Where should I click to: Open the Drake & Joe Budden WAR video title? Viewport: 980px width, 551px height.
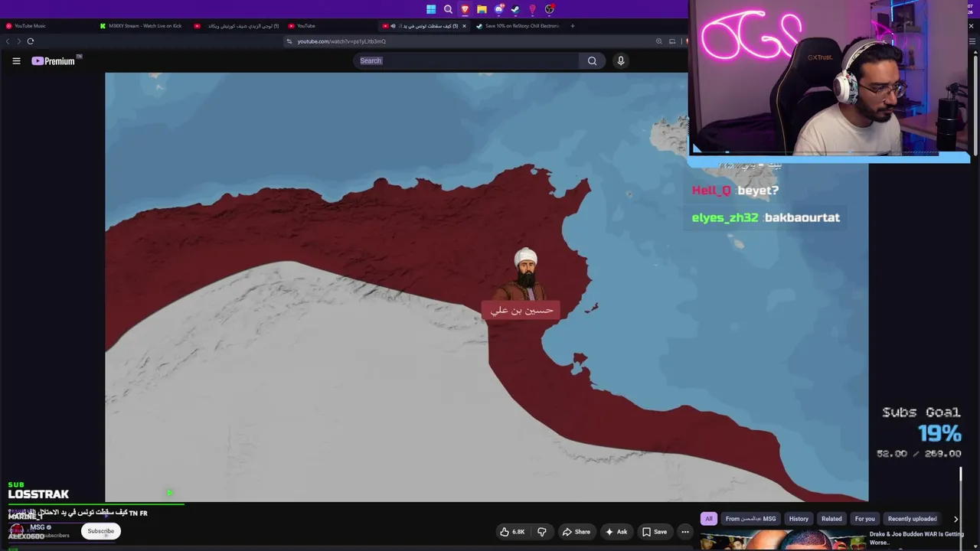(916, 538)
